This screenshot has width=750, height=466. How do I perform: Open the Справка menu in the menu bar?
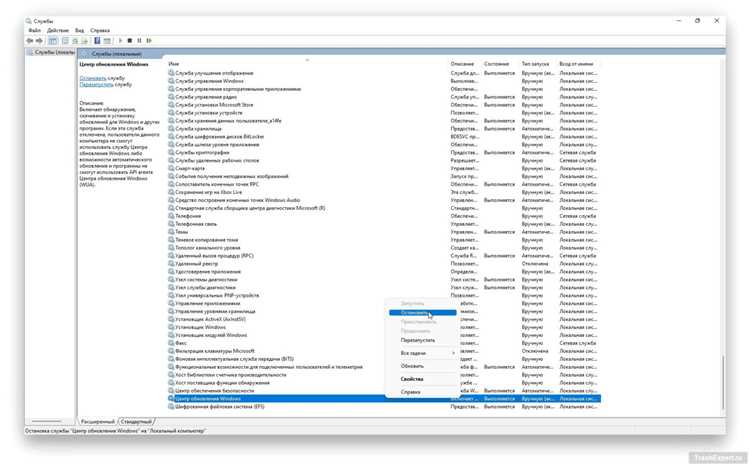[x=100, y=30]
